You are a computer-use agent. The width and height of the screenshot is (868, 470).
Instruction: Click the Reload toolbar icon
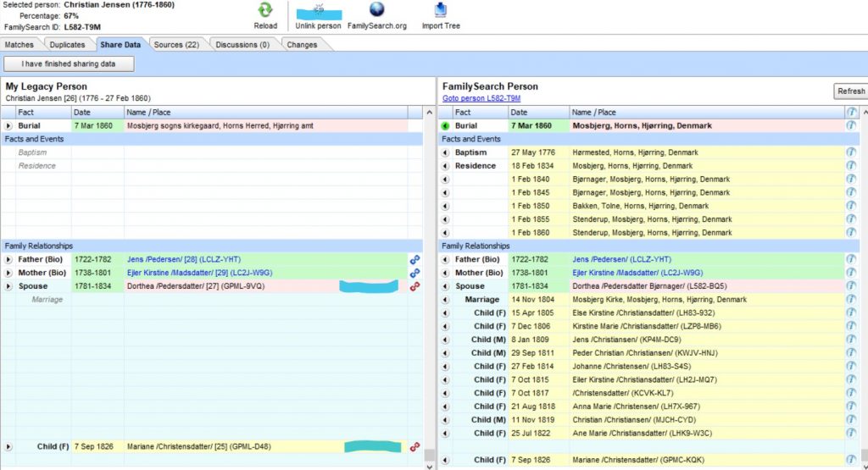(265, 10)
